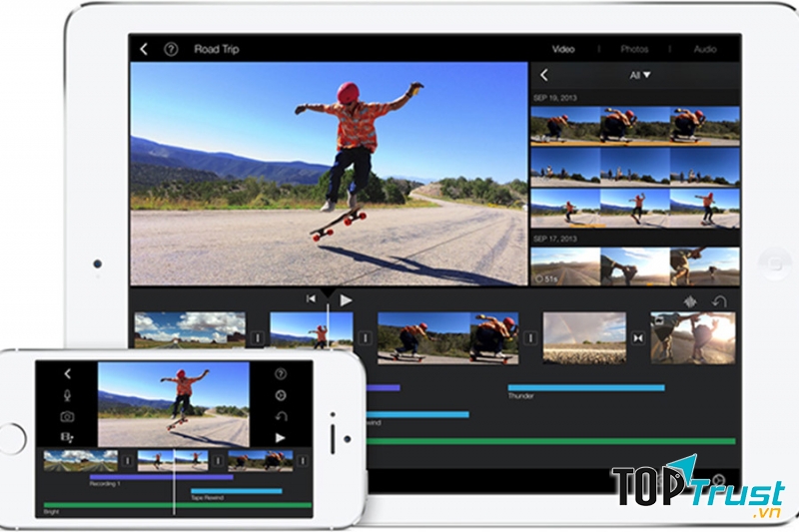Switch to the Audio tab
The height and width of the screenshot is (532, 799).
tap(705, 49)
